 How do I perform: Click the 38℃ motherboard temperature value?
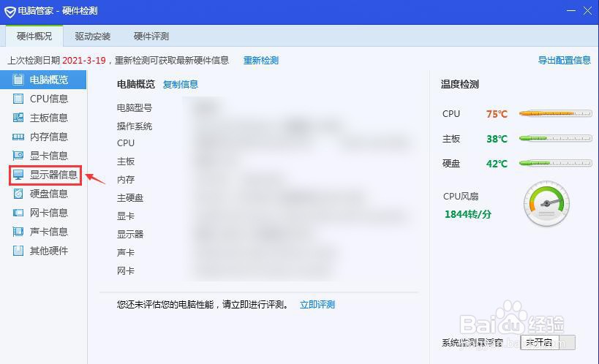click(x=497, y=139)
